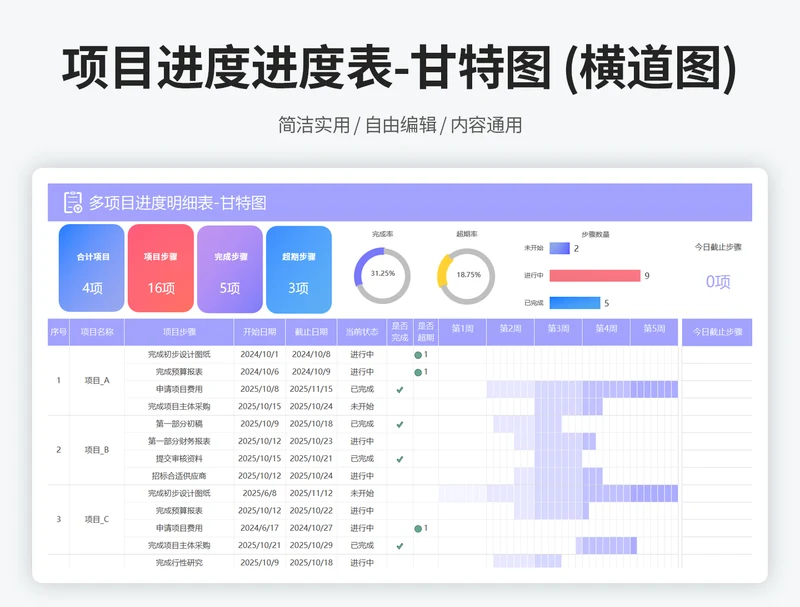
Task: Select the 截止日期 column header
Action: [311, 332]
